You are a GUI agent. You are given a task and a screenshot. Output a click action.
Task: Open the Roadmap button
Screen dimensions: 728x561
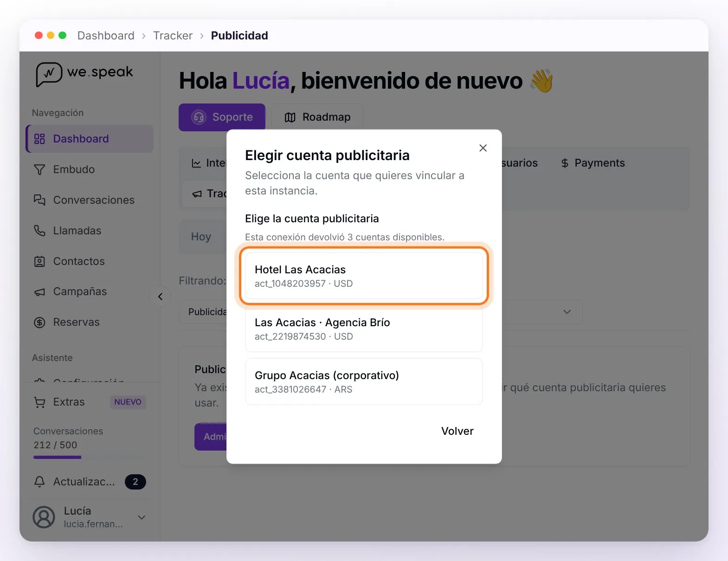[317, 117]
